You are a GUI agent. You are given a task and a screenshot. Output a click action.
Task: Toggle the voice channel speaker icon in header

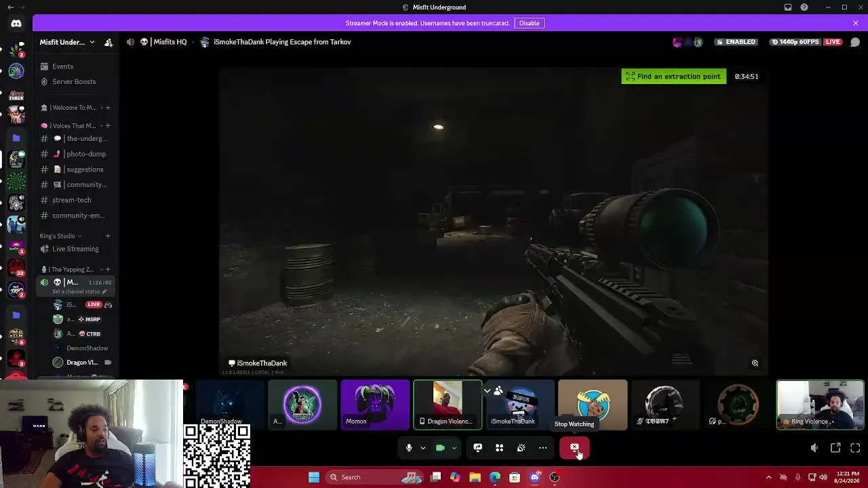(x=130, y=42)
